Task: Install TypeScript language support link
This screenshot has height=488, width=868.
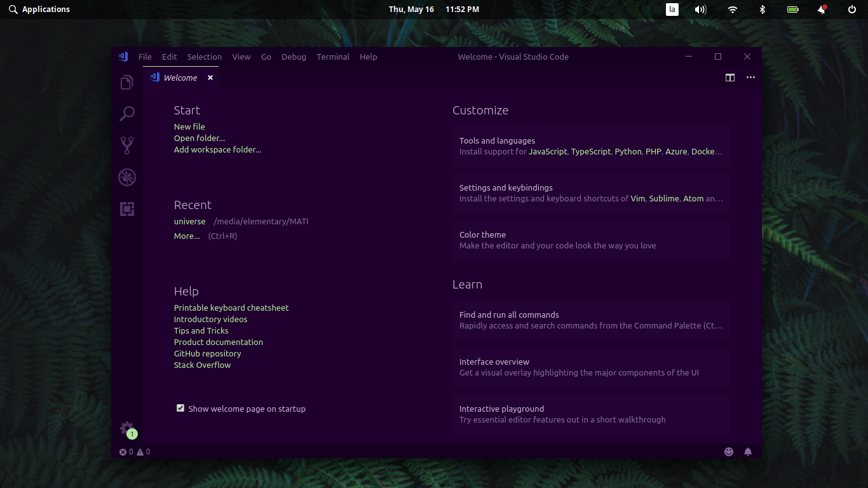Action: [x=591, y=151]
